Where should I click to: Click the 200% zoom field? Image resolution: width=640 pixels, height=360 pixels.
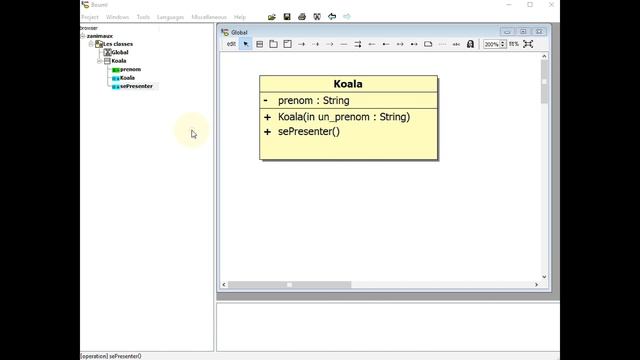(x=491, y=44)
